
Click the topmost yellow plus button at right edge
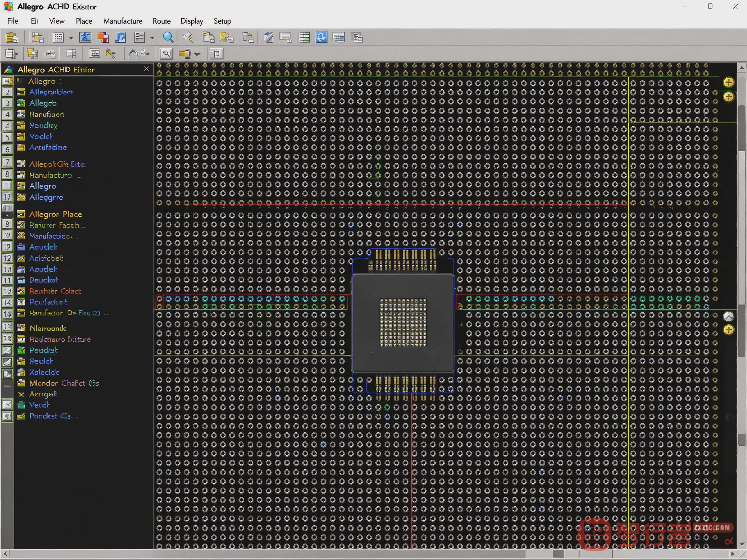click(728, 82)
